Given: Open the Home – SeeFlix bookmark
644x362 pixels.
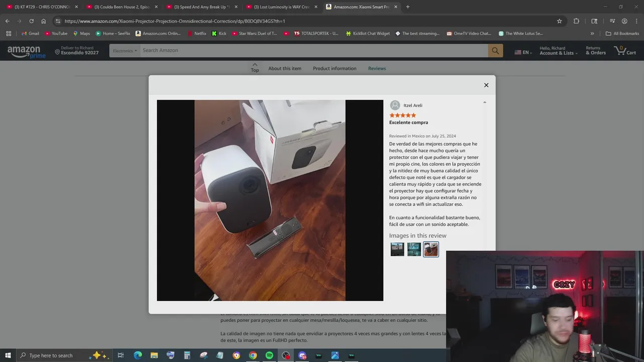Looking at the screenshot, I should point(113,34).
